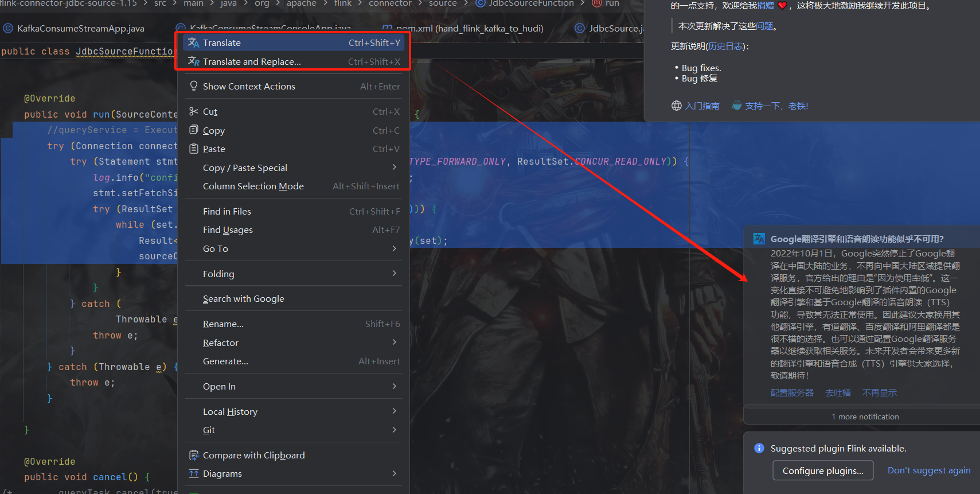
Task: Click the @Override annotation above run method
Action: pyautogui.click(x=50, y=98)
